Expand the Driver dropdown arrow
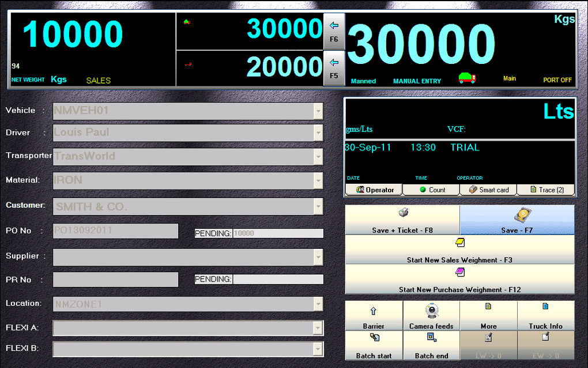This screenshot has width=588, height=368. coord(318,133)
